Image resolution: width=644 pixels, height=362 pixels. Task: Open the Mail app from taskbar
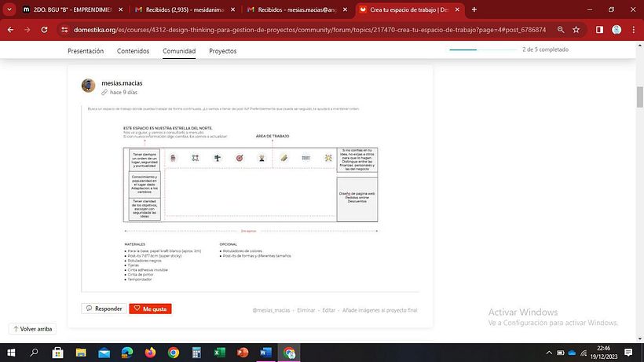[104, 353]
